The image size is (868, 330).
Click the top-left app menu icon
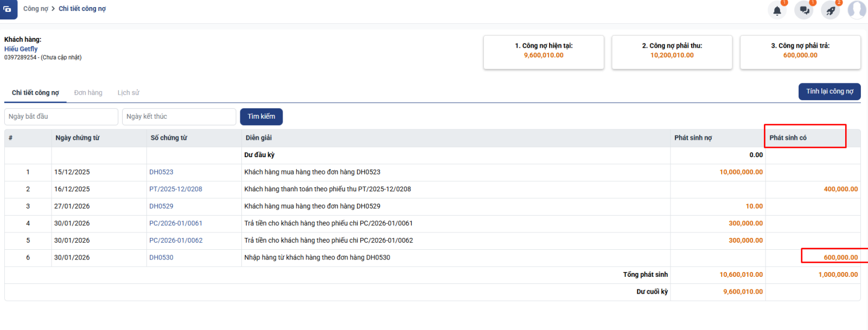8,9
